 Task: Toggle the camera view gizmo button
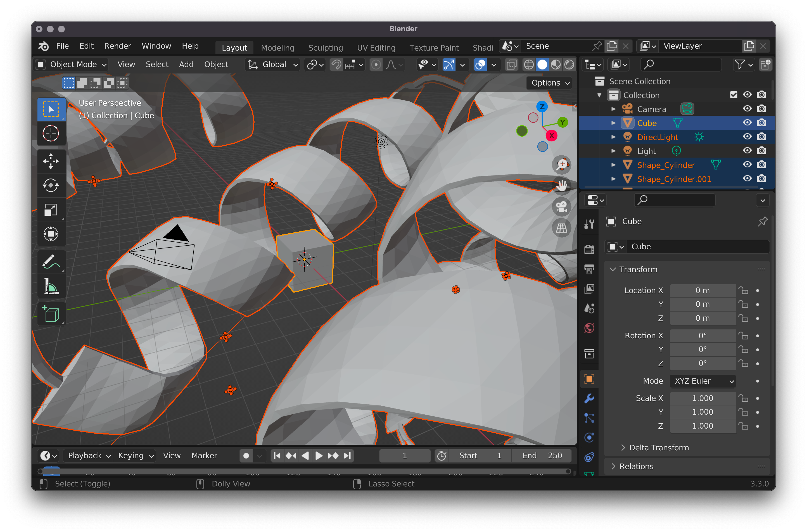[561, 207]
